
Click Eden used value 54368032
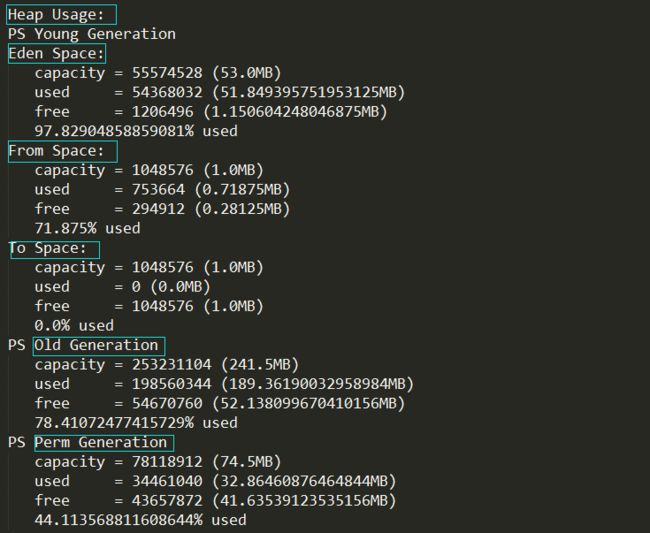(167, 92)
